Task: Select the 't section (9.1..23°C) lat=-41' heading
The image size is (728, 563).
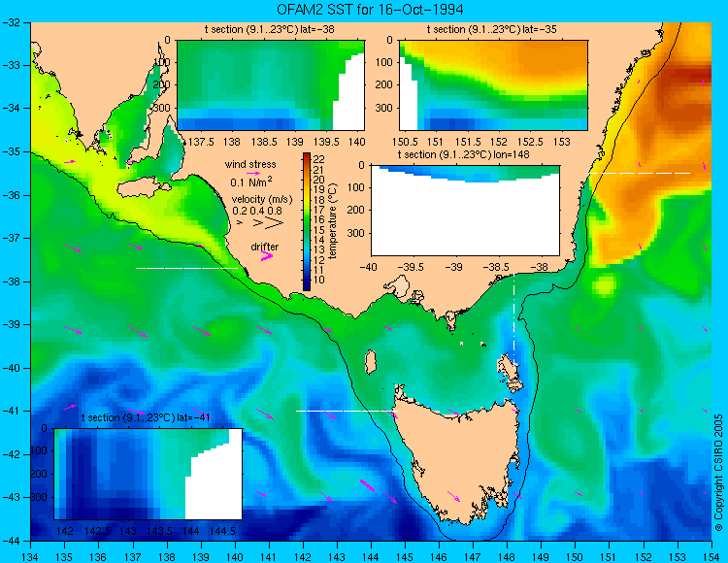Action: (x=146, y=417)
